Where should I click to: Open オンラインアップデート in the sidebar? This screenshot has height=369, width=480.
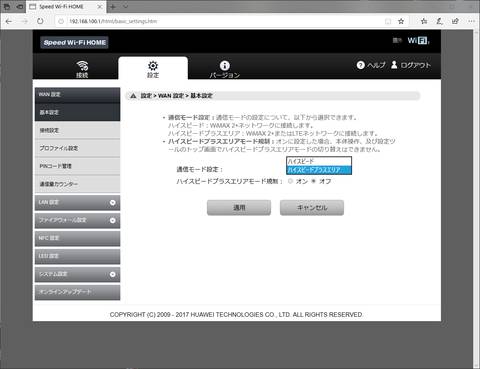coord(77,292)
